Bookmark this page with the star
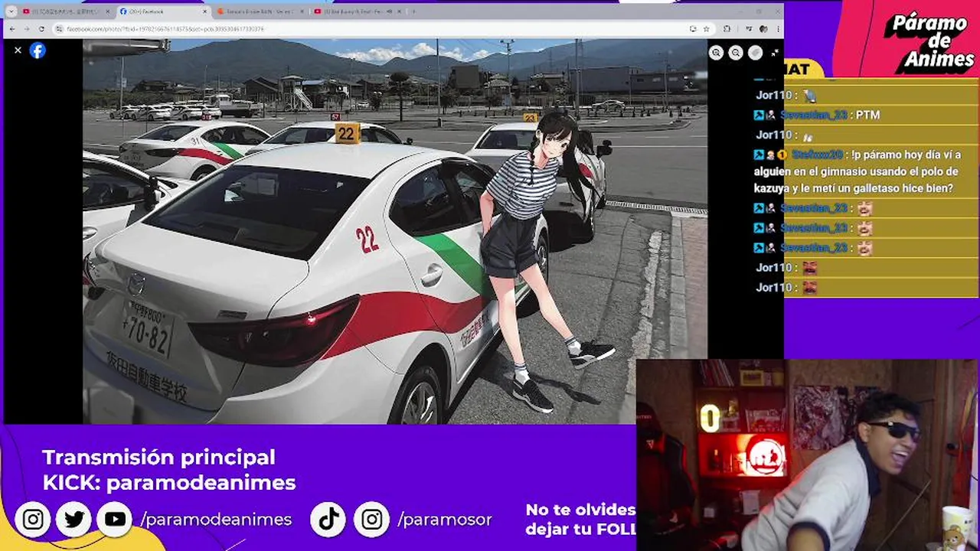This screenshot has width=980, height=551. point(707,29)
